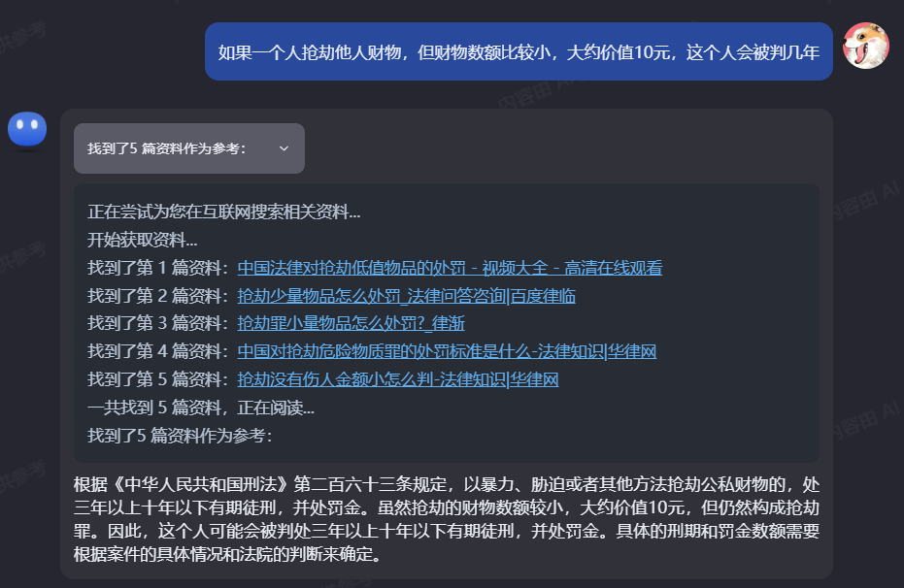This screenshot has height=588, width=904.
Task: Open link '抢劫罪小量物品怎么处罚?_律渐'
Action: [352, 324]
